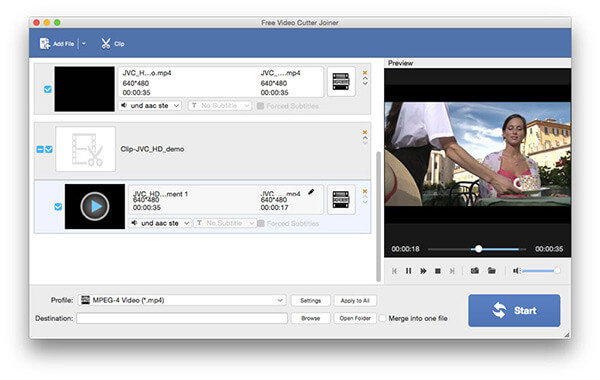Rename the segment output with the pencil icon

tap(311, 192)
